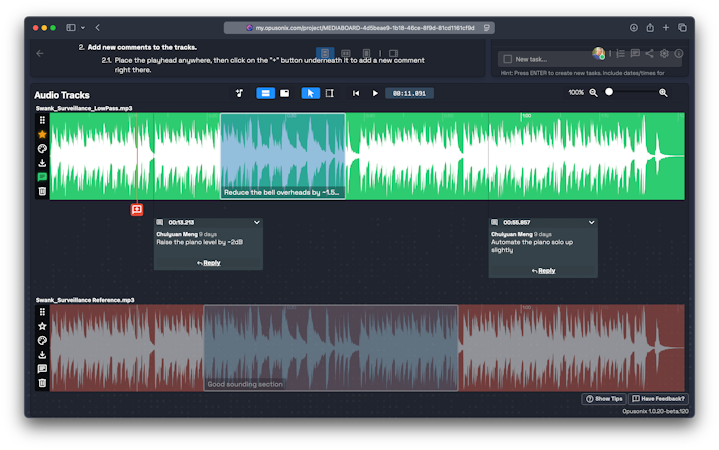Open the comments panel icon

tap(635, 54)
